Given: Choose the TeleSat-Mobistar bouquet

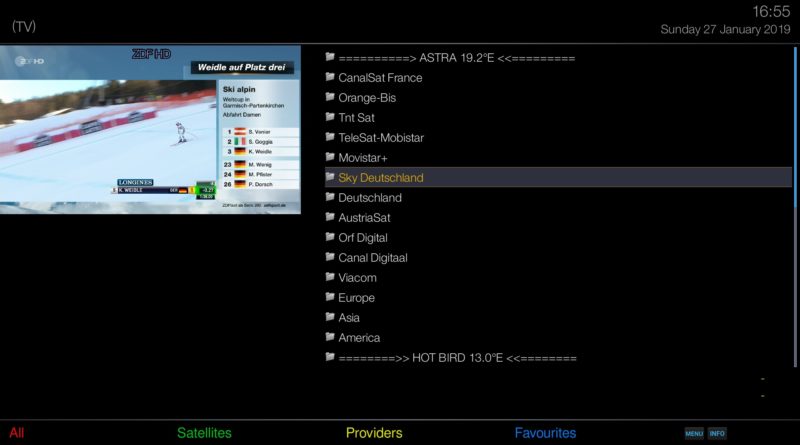Looking at the screenshot, I should point(558,137).
